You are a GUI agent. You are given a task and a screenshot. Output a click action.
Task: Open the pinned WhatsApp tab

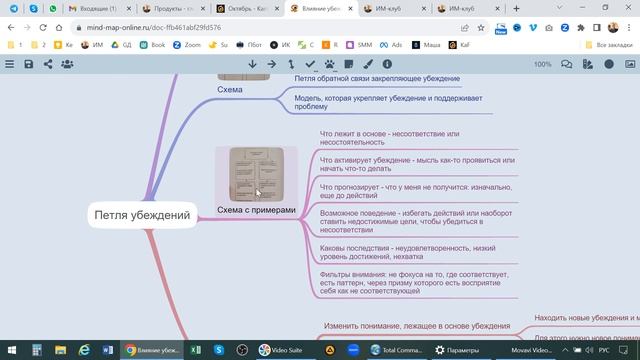(x=53, y=9)
